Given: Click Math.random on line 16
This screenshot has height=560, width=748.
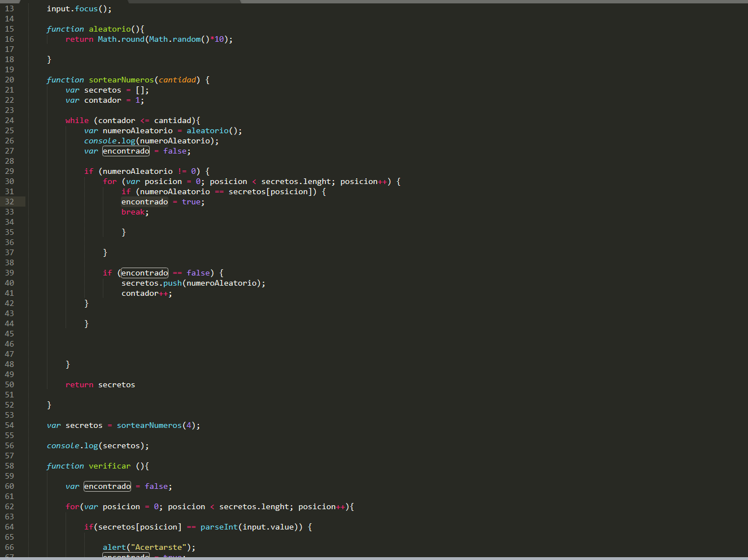Looking at the screenshot, I should (175, 39).
